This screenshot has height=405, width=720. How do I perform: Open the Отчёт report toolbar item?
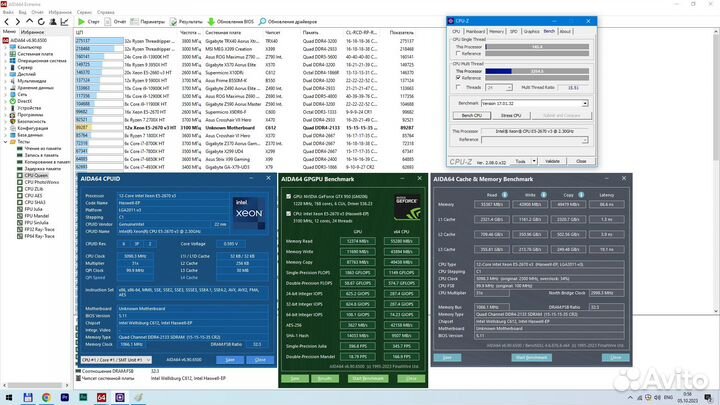115,22
